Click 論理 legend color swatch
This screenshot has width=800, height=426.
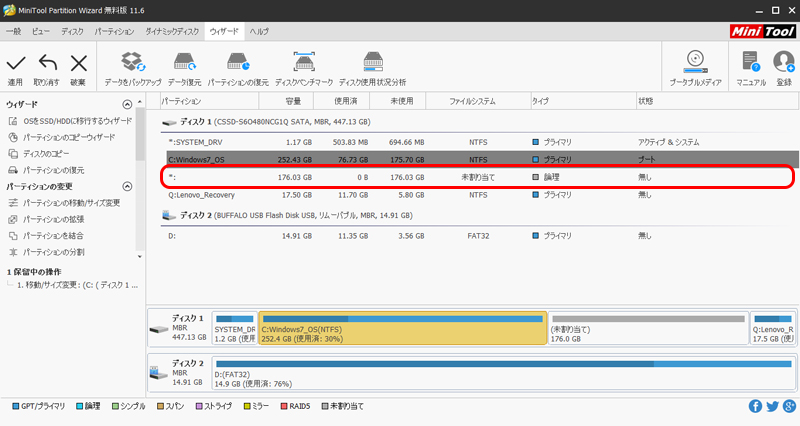pos(79,407)
